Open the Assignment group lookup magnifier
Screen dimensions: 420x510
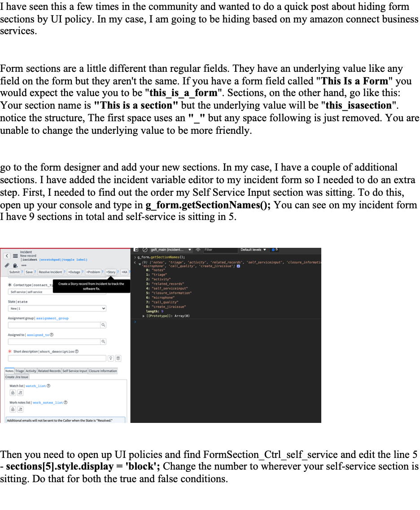[x=103, y=325]
